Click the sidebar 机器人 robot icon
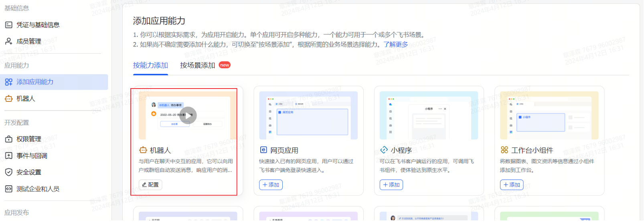 (x=8, y=99)
